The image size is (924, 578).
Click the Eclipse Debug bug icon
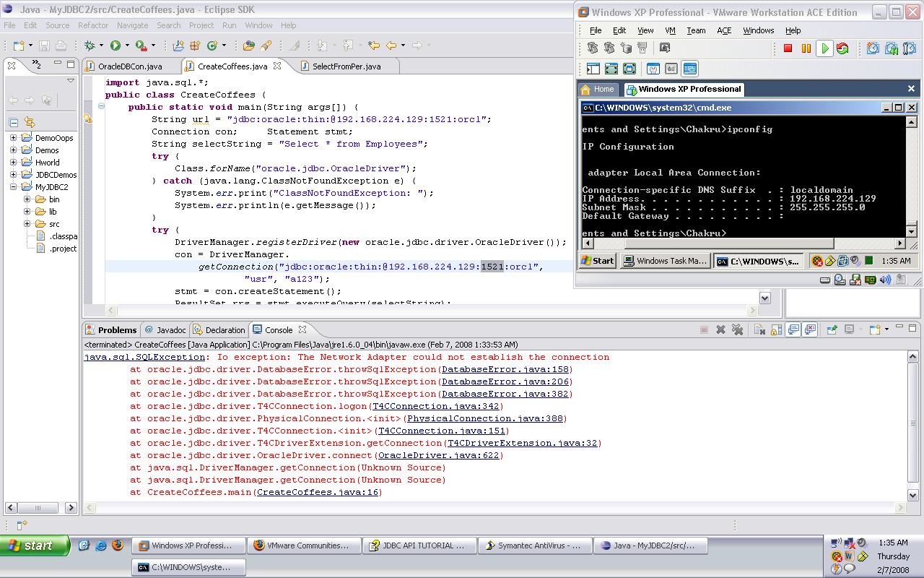click(x=90, y=46)
